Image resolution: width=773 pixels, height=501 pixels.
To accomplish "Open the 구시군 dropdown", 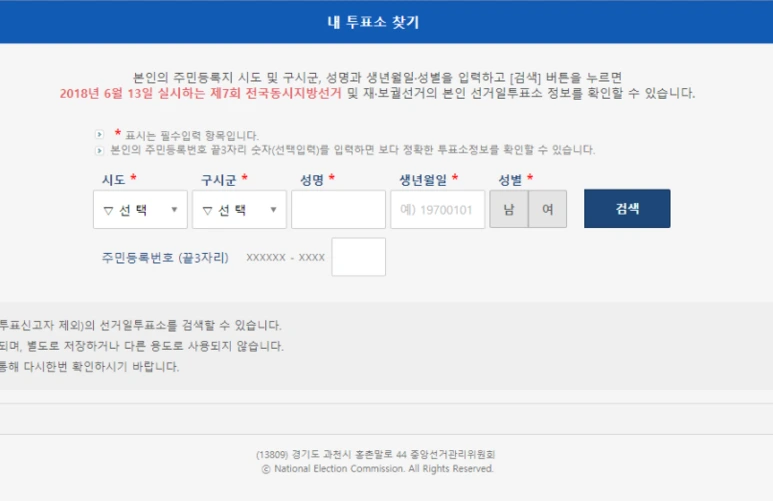I will 239,210.
